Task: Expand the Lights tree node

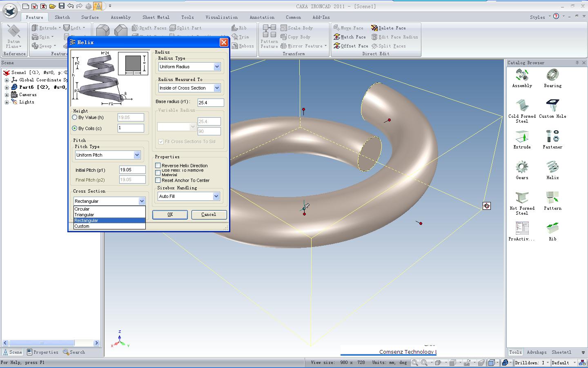Action: click(7, 102)
